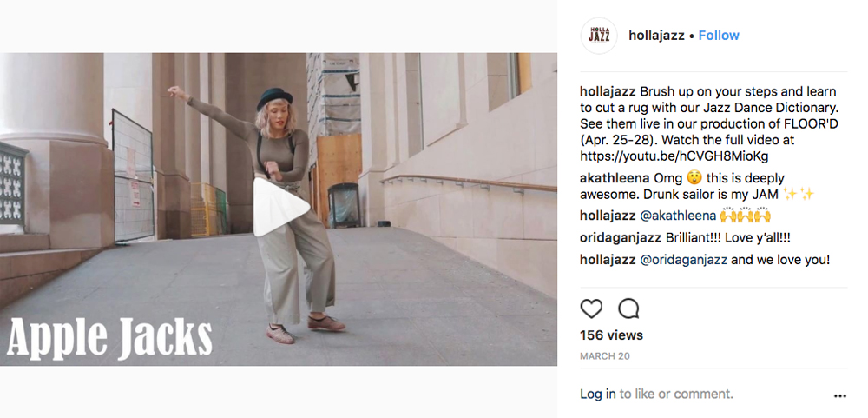Open the three-dot more options menu

click(x=839, y=395)
